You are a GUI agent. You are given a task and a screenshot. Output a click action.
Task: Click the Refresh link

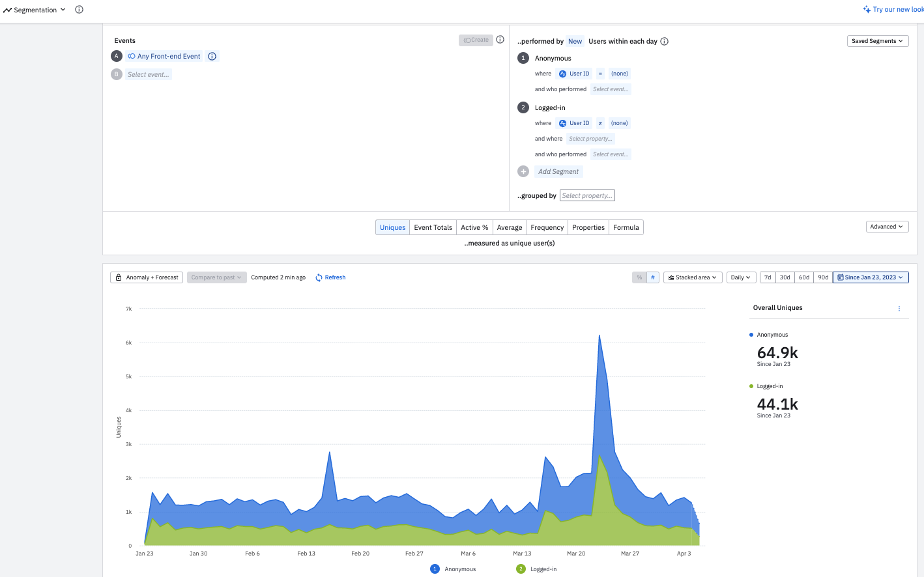[x=330, y=277]
